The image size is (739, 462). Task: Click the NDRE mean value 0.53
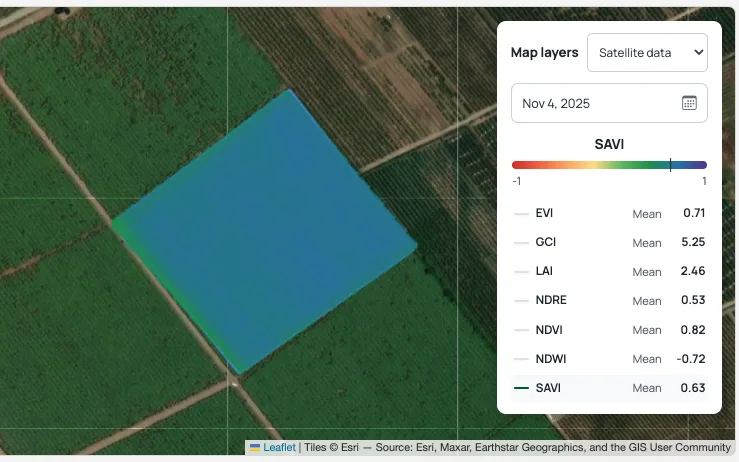693,300
